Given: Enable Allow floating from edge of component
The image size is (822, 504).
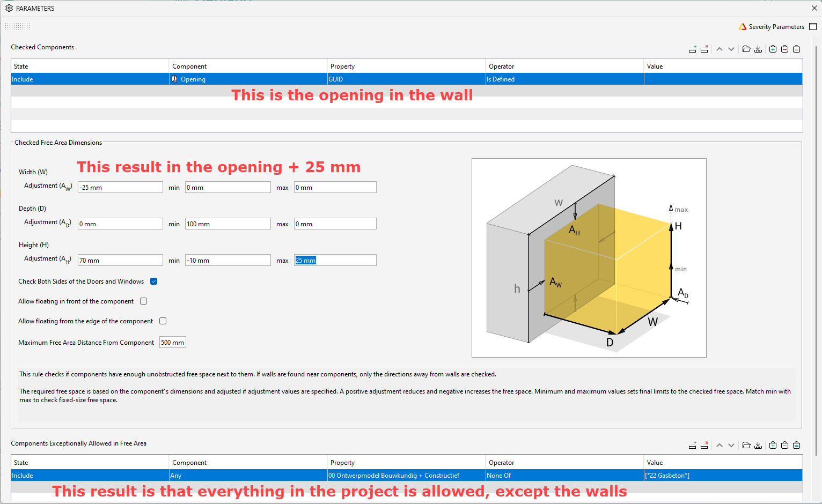Looking at the screenshot, I should 163,321.
